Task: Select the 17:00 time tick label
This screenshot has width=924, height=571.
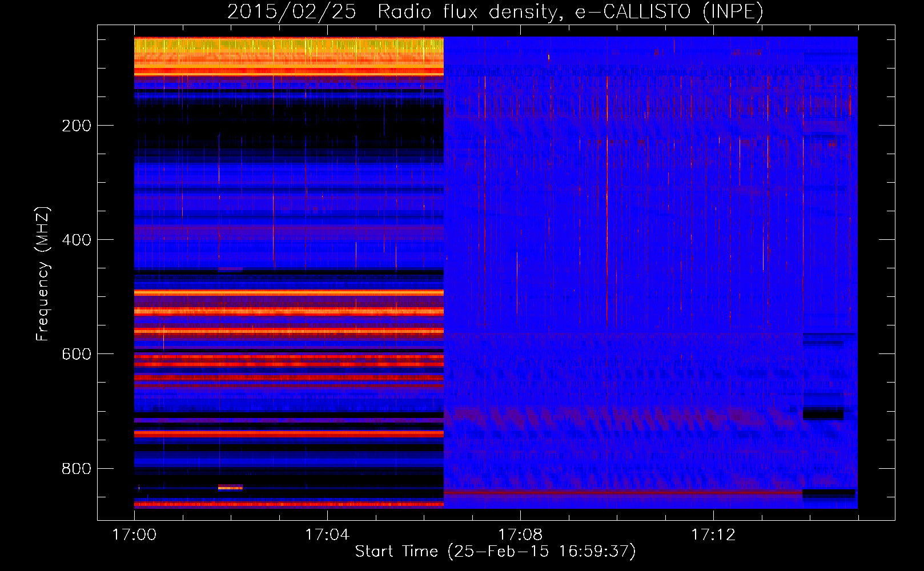Action: pyautogui.click(x=134, y=535)
